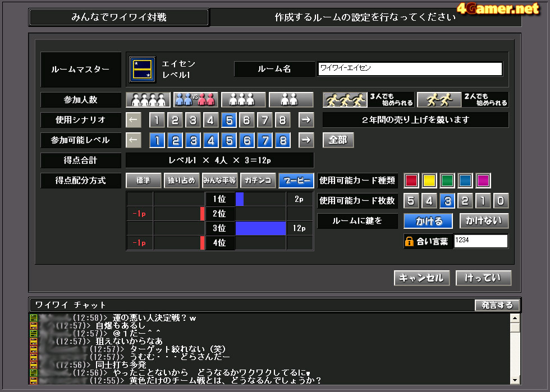Set usable card count to 5

point(411,201)
